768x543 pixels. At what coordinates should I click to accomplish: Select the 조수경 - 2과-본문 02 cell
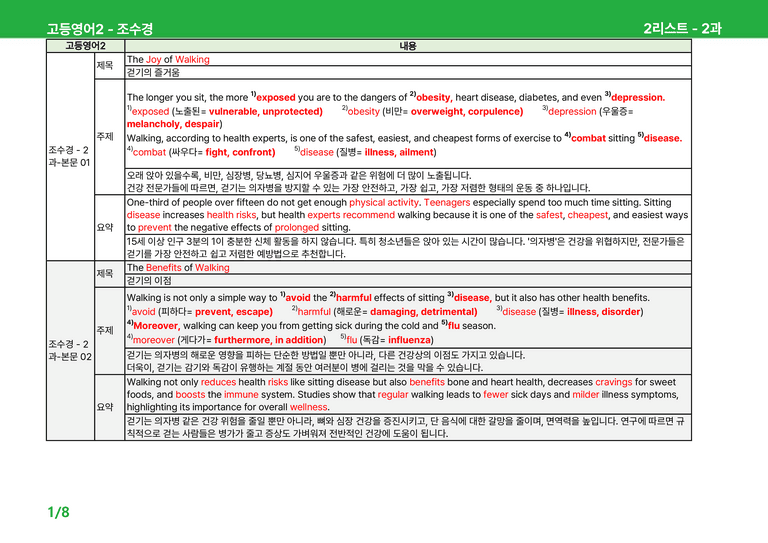[70, 350]
